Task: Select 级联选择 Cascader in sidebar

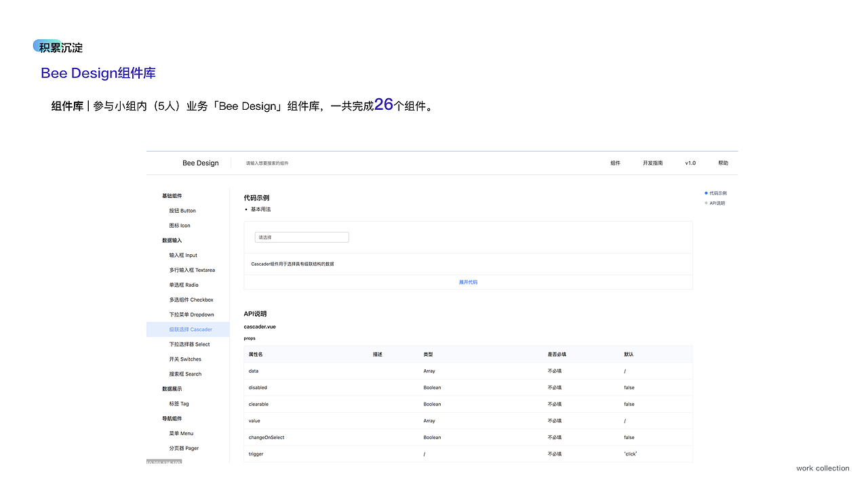Action: tap(188, 329)
